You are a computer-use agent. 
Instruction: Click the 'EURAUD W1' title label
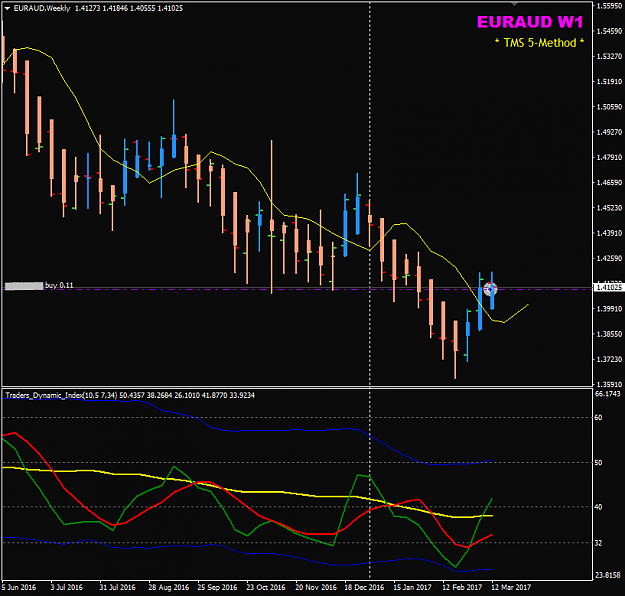(530, 22)
